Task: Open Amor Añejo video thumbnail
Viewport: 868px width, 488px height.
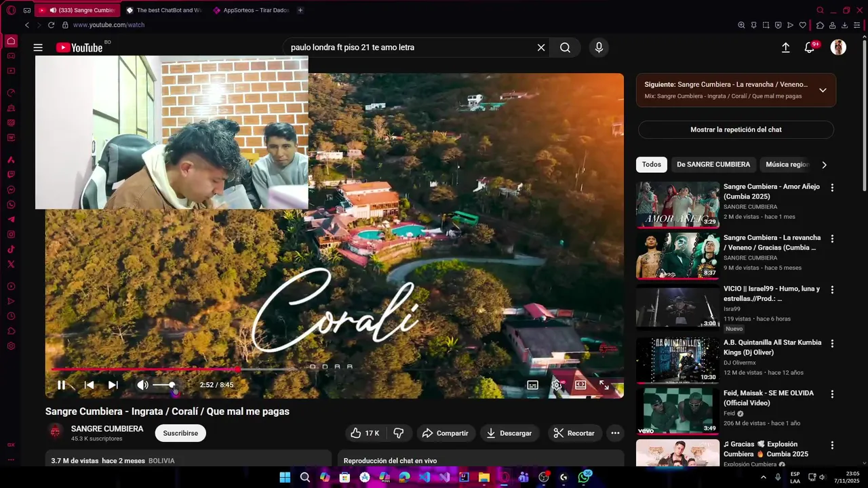Action: tap(677, 205)
